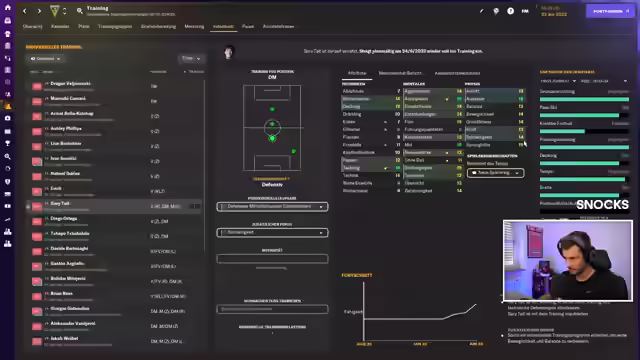The width and height of the screenshot is (640, 360).
Task: Open the trophy Competitions sidebar icon
Action: pyautogui.click(x=7, y=143)
